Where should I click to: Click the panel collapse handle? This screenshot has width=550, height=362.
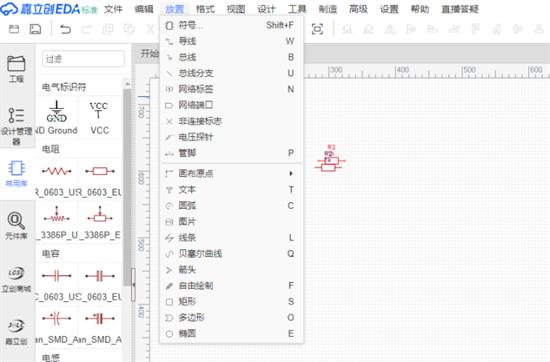pyautogui.click(x=133, y=285)
